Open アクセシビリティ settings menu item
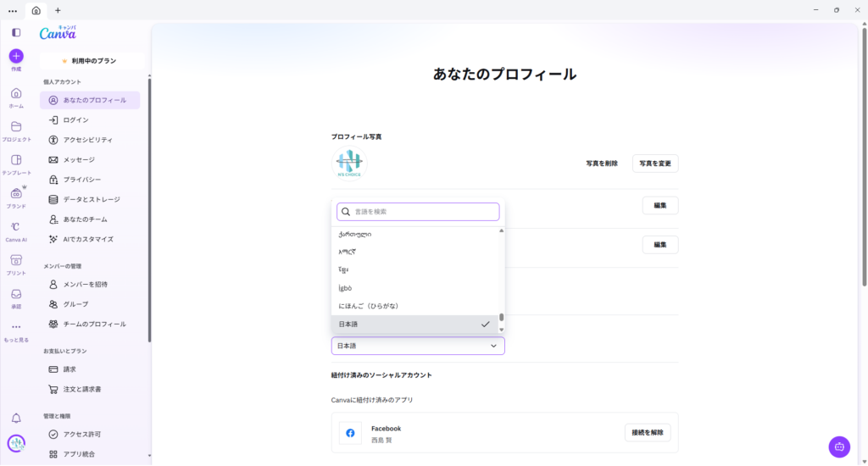868x466 pixels. (x=87, y=140)
